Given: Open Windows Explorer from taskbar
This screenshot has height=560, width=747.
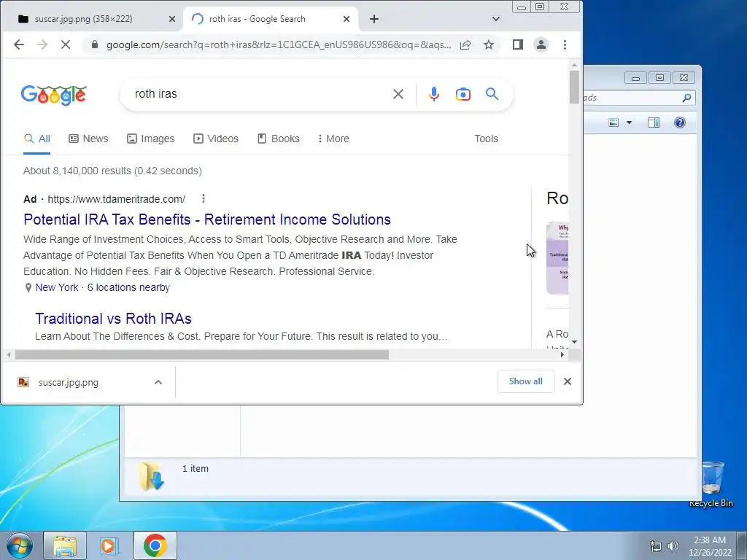Looking at the screenshot, I should pyautogui.click(x=65, y=545).
